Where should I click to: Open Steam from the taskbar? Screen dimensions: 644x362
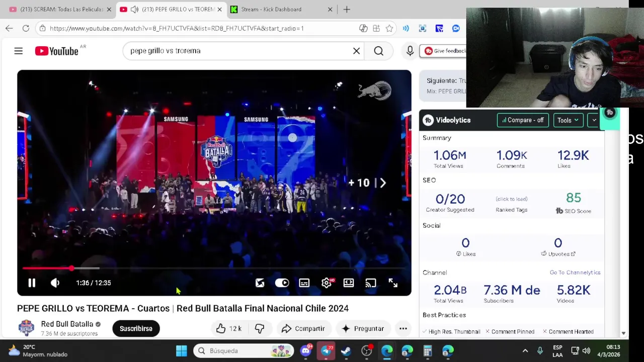coord(346,350)
